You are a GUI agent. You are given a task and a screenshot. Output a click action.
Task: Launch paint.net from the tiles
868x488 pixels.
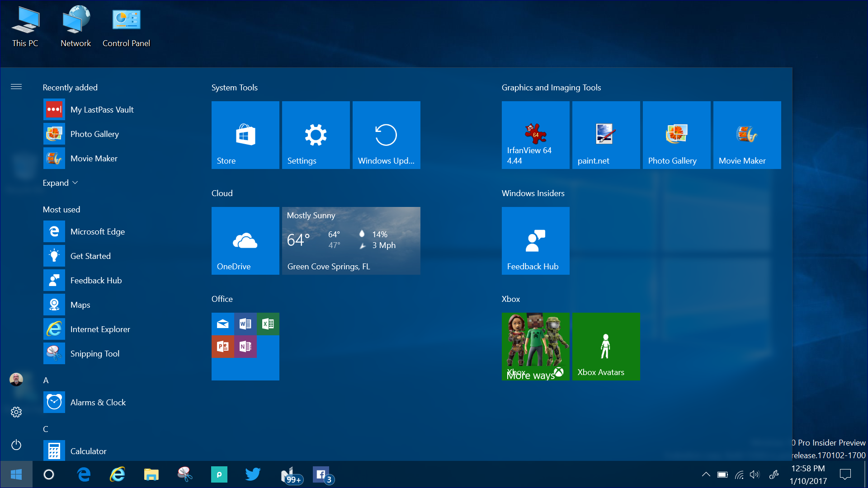(606, 135)
